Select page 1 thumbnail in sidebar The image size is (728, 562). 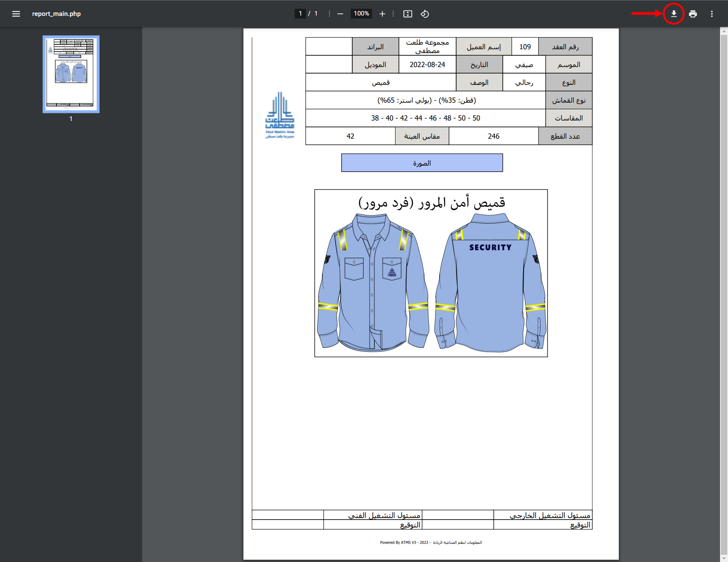[71, 74]
